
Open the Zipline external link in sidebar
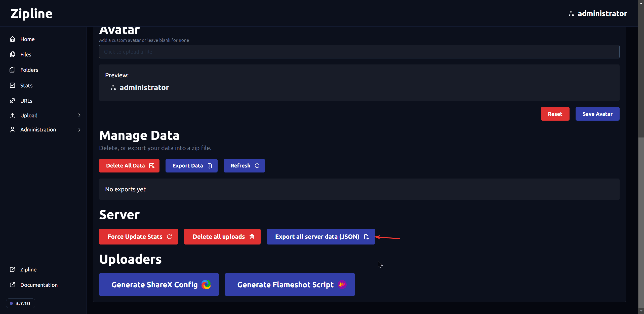click(x=28, y=269)
